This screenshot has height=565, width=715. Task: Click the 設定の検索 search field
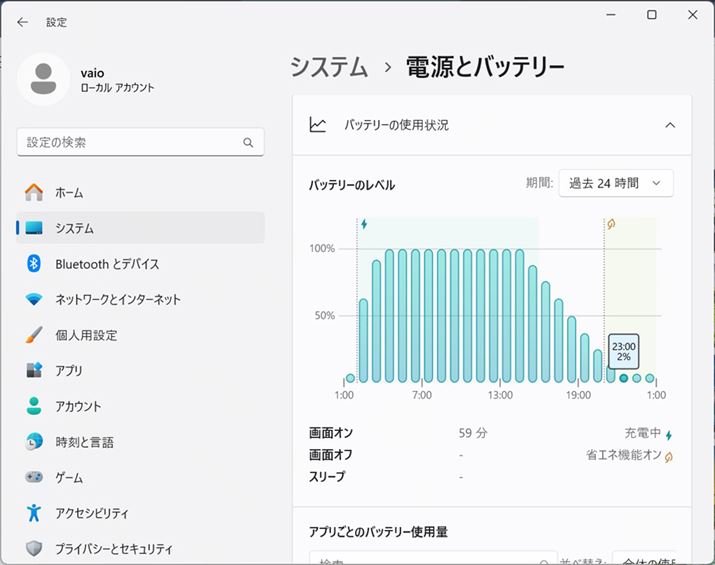coord(130,143)
